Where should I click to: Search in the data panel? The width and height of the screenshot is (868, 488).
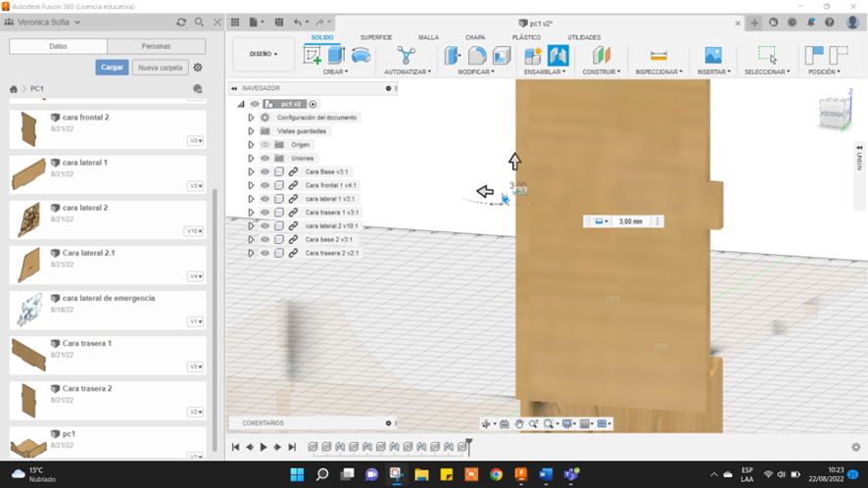(x=199, y=23)
